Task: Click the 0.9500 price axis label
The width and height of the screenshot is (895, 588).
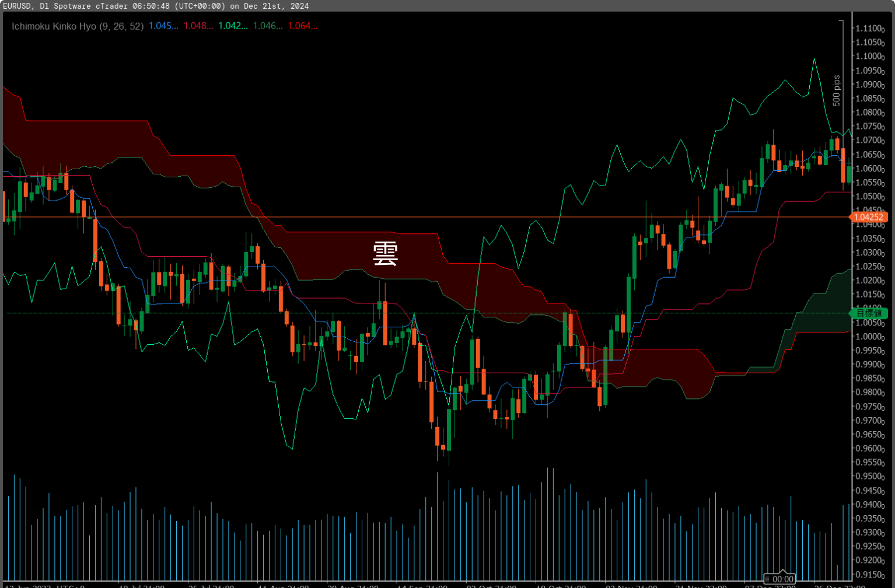Action: pos(870,477)
